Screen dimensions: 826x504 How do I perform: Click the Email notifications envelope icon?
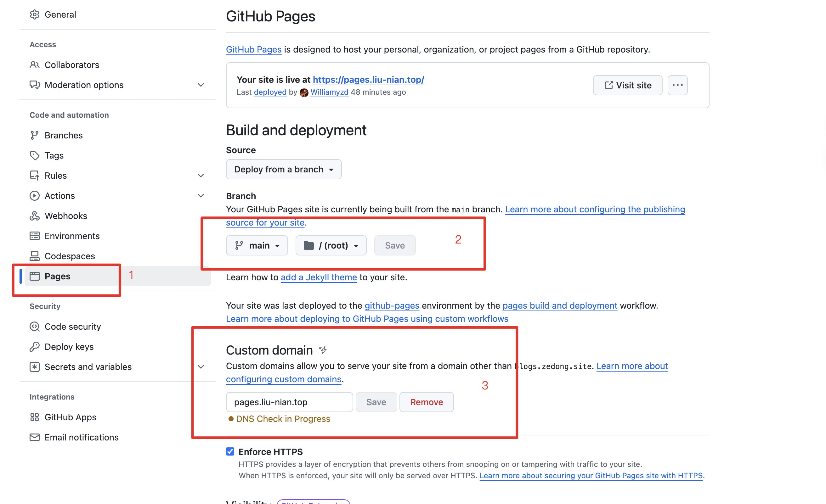pos(35,437)
